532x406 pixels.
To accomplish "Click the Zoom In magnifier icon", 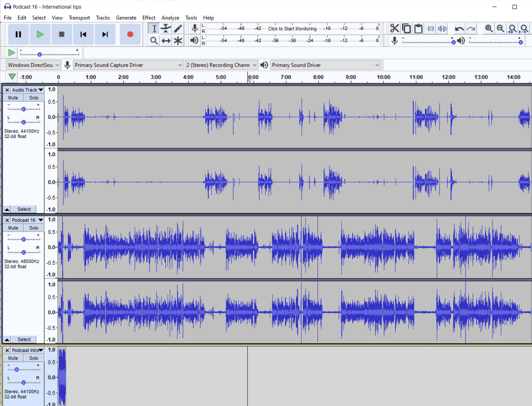I will click(x=489, y=29).
